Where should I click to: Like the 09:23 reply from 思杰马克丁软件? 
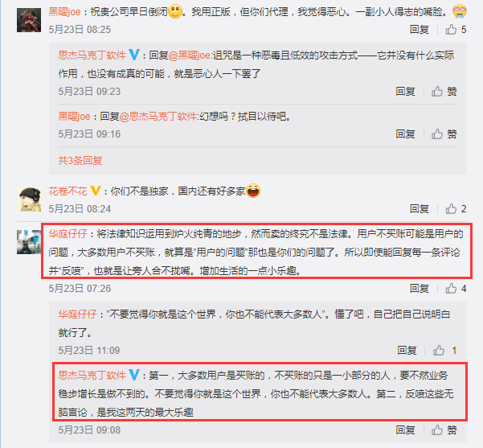click(x=444, y=92)
